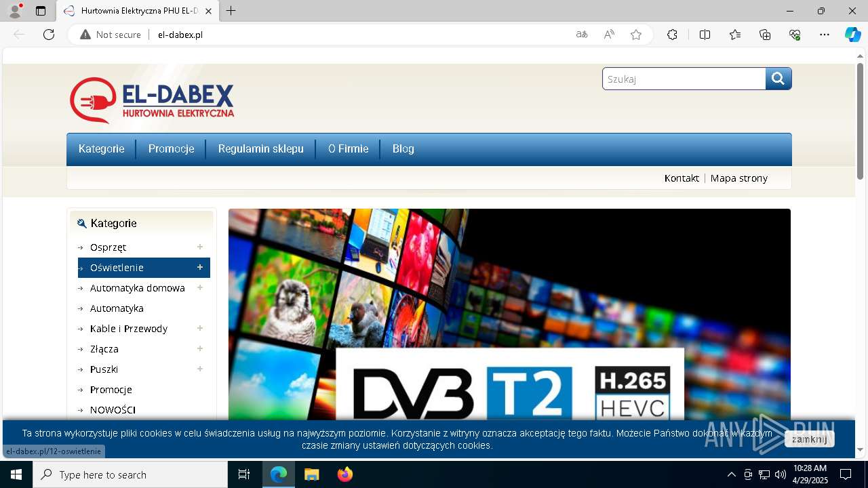Open Read aloud icon in address bar

[x=609, y=35]
